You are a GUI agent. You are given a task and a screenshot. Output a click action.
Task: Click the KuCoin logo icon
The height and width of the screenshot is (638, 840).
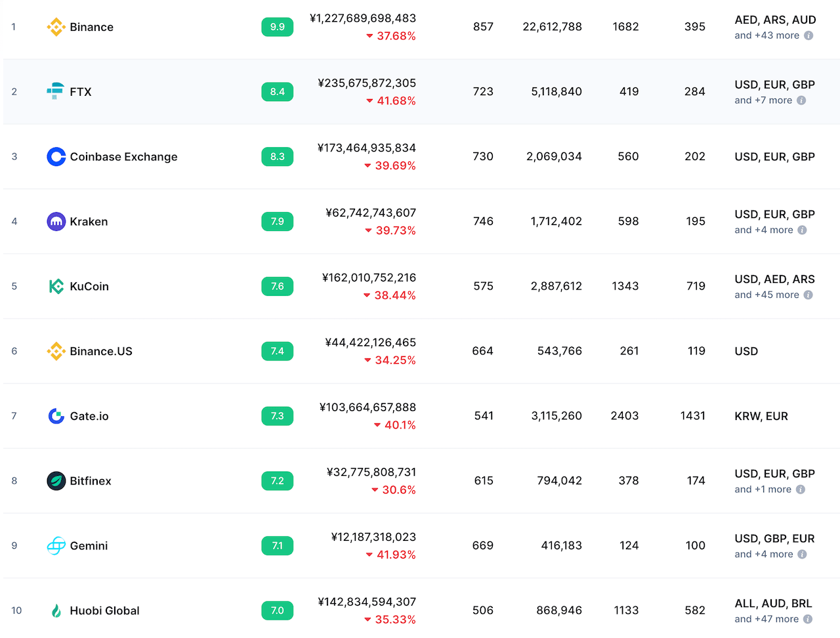(x=56, y=286)
